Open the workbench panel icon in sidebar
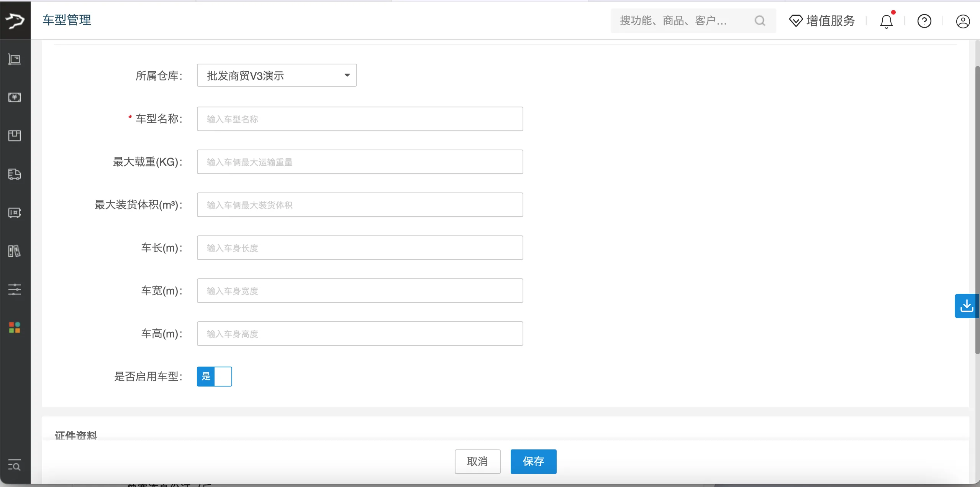 pyautogui.click(x=15, y=59)
